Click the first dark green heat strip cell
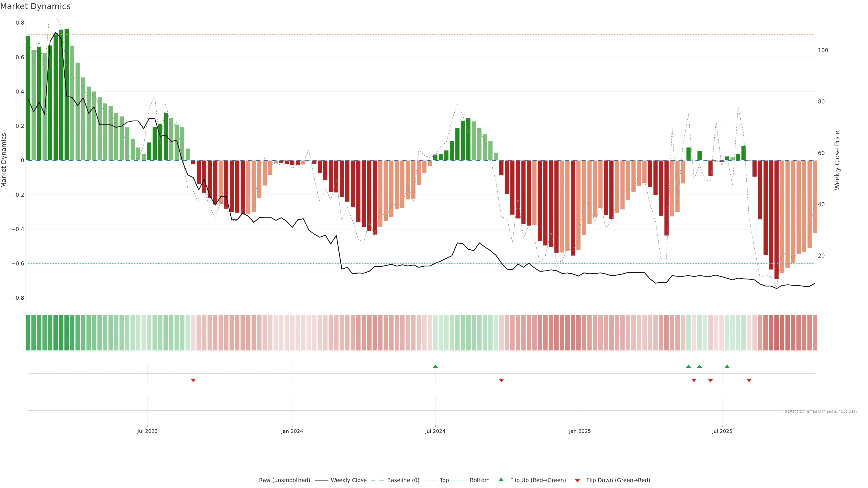Viewport: 868px width, 488px height. tap(28, 332)
